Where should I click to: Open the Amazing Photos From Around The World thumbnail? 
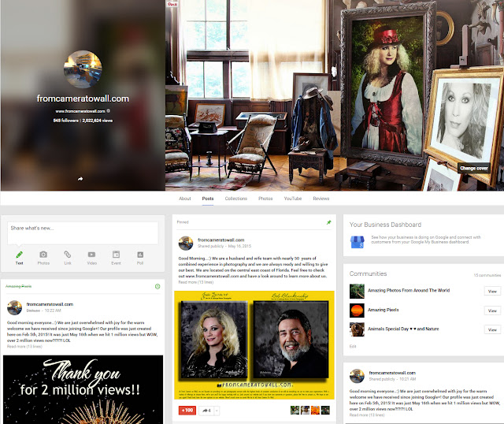point(357,291)
